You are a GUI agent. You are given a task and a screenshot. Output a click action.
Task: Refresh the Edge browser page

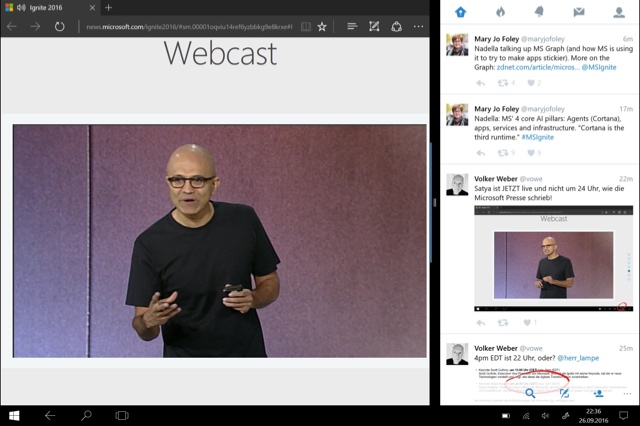(x=60, y=27)
